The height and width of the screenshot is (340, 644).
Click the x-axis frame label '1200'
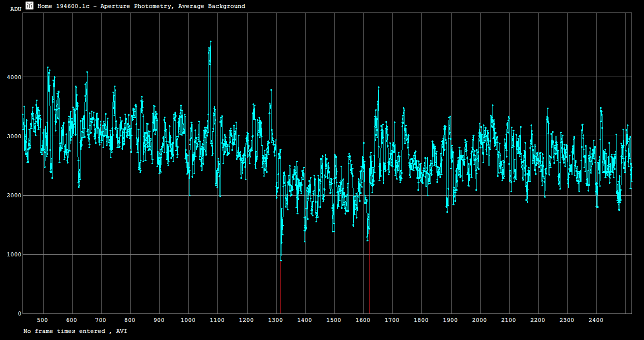coord(246,320)
